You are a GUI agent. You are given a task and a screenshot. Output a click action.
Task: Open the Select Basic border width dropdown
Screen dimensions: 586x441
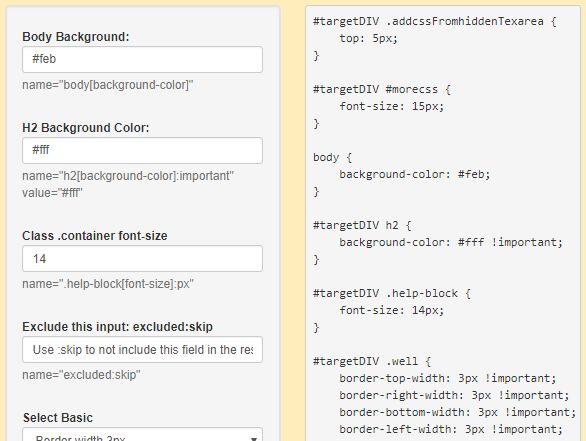(x=142, y=435)
